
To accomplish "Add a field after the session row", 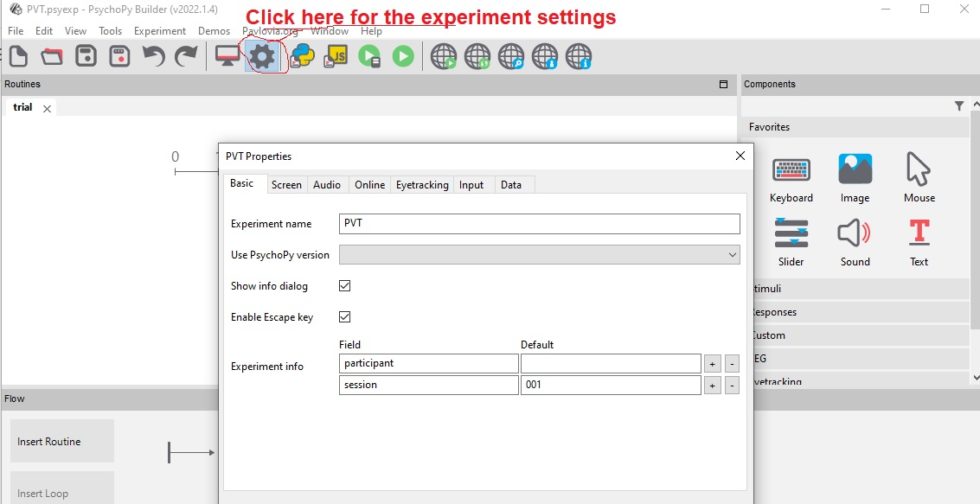I will tap(711, 385).
